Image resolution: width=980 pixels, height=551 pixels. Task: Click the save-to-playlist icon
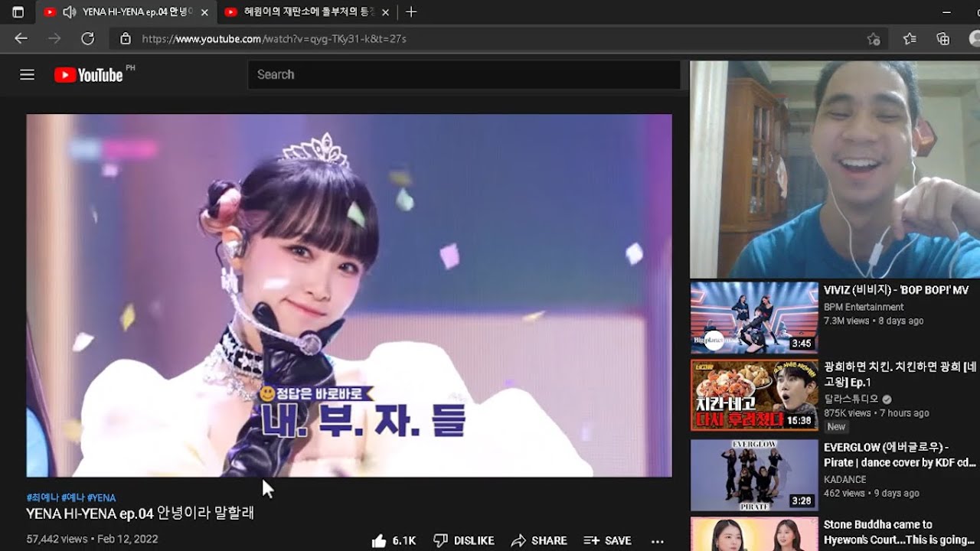click(591, 541)
